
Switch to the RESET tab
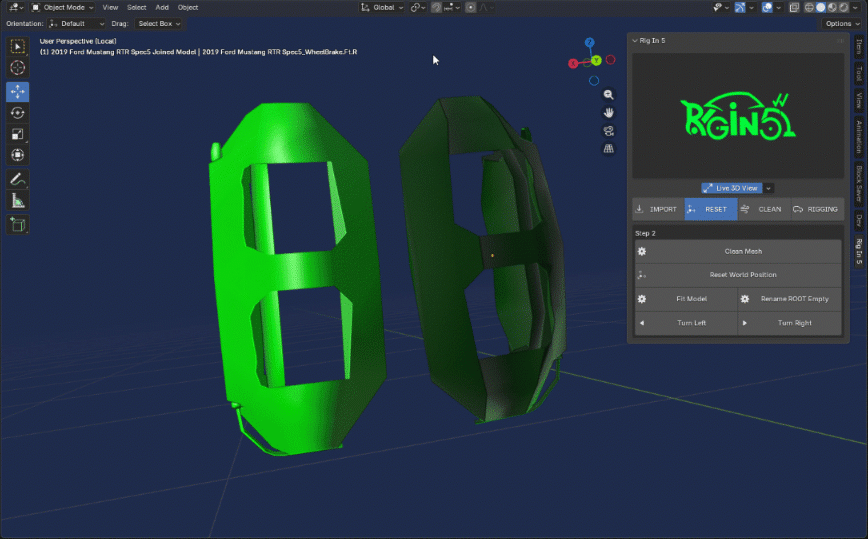tap(711, 209)
